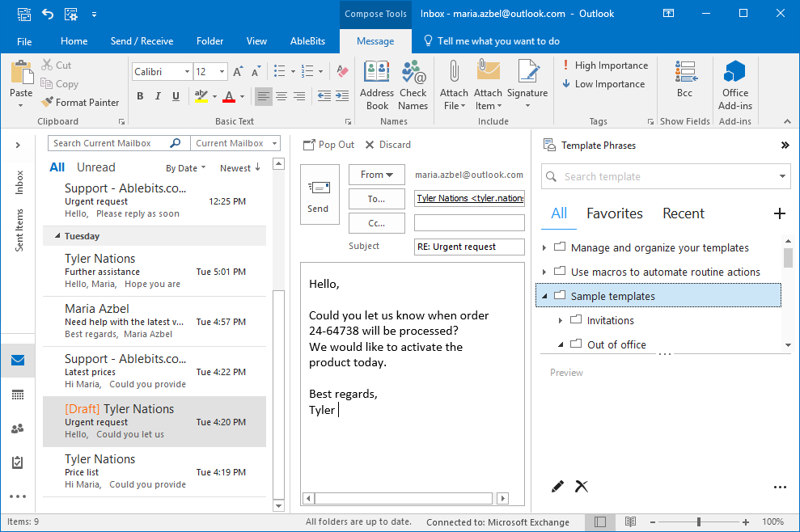This screenshot has height=532, width=800.
Task: Click the Cc... button
Action: [x=376, y=223]
